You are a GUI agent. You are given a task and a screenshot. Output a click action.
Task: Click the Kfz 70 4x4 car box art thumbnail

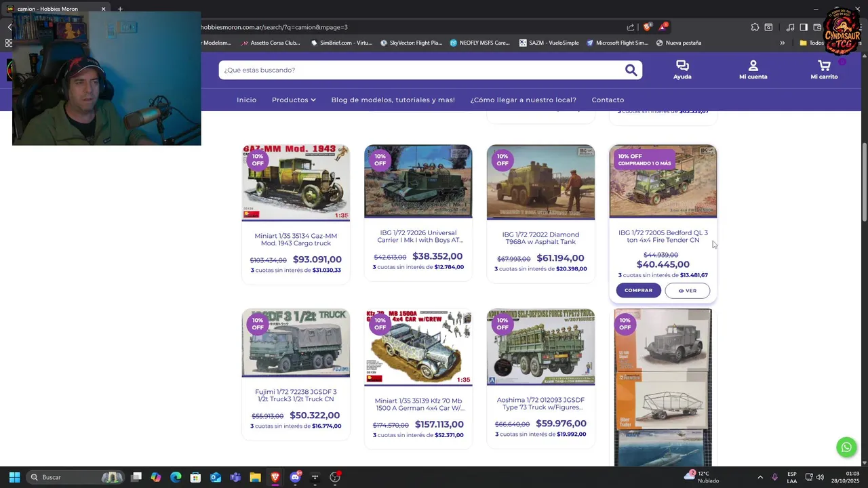click(x=418, y=348)
